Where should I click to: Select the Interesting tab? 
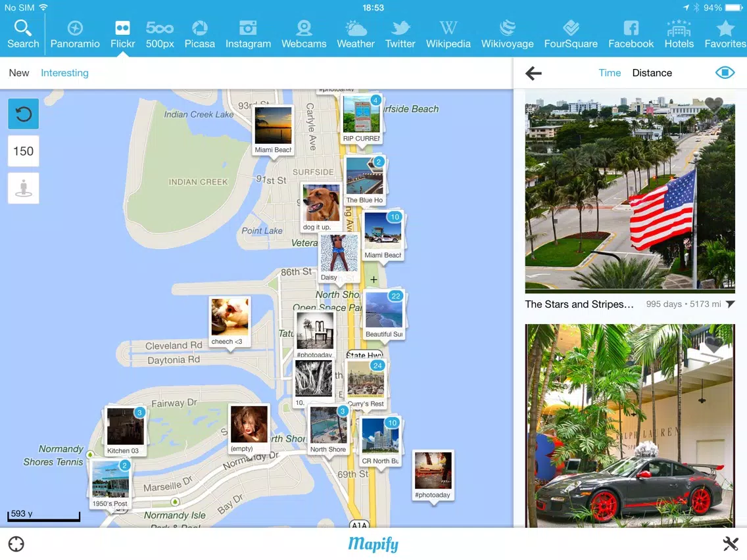pyautogui.click(x=65, y=73)
